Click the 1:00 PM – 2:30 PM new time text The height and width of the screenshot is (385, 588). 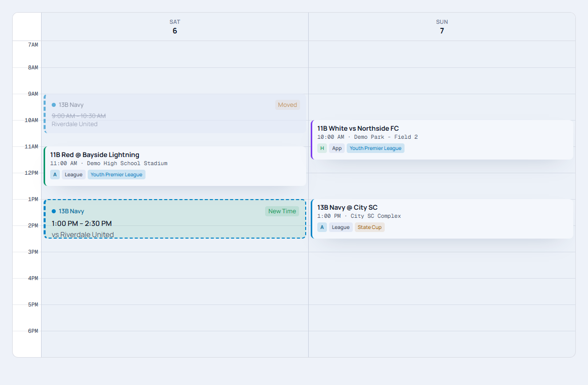(x=82, y=224)
